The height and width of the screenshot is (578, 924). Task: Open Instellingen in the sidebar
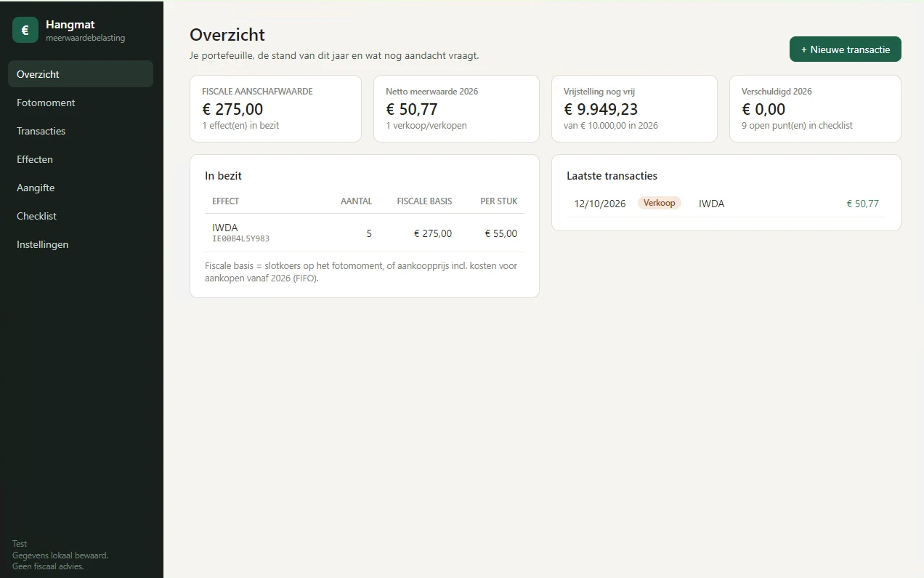pos(81,244)
